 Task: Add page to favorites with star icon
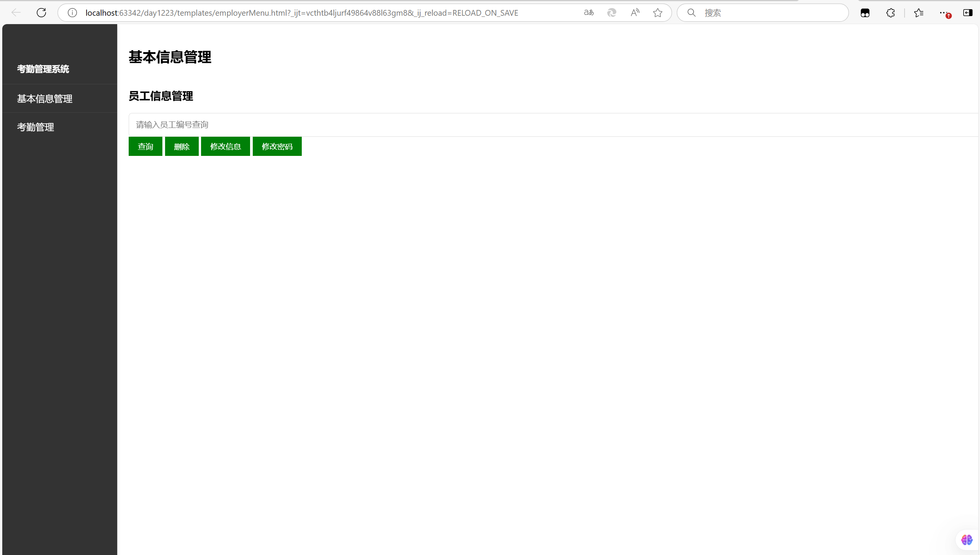[x=658, y=13]
